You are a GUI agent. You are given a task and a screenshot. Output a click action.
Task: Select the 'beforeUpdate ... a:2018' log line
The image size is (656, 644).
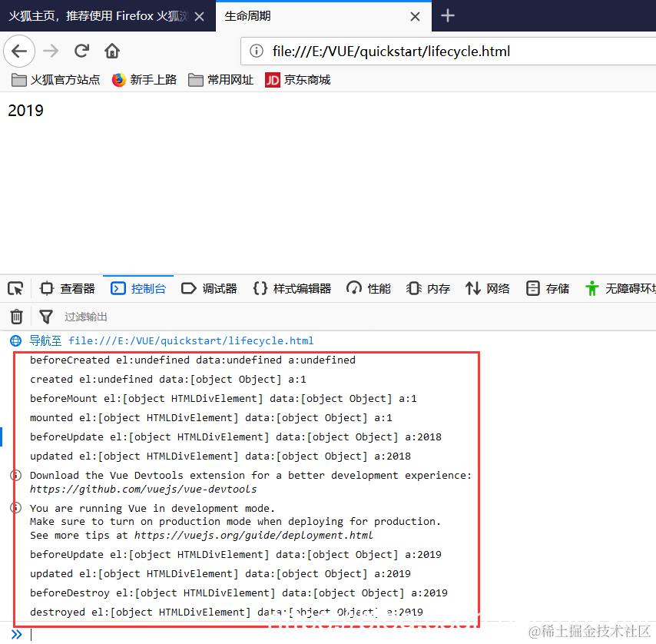pyautogui.click(x=236, y=437)
